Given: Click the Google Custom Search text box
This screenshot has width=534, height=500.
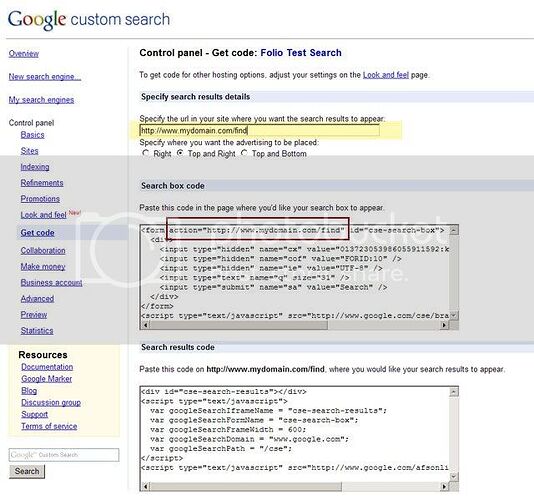Looking at the screenshot, I should click(64, 455).
